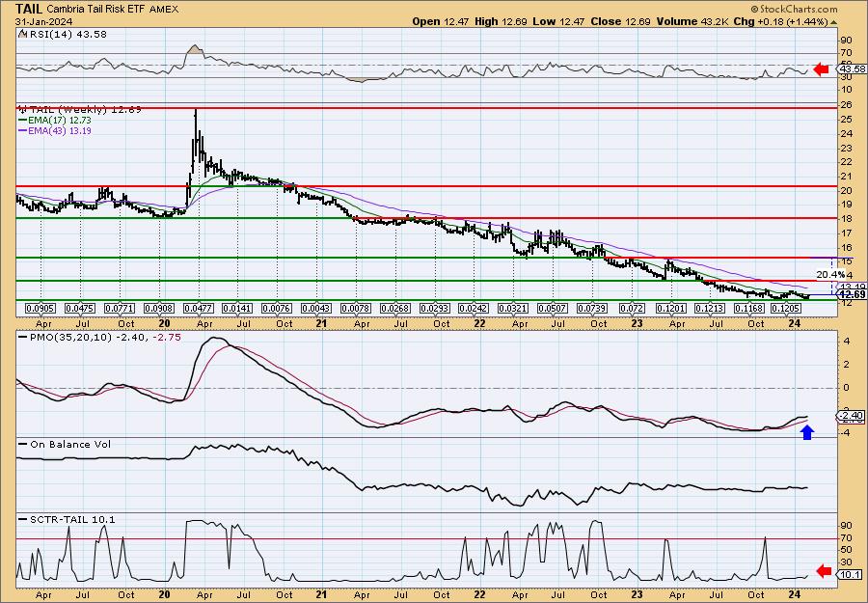Open the StockCharts.com watermark link
This screenshot has height=603, width=868.
pos(794,9)
